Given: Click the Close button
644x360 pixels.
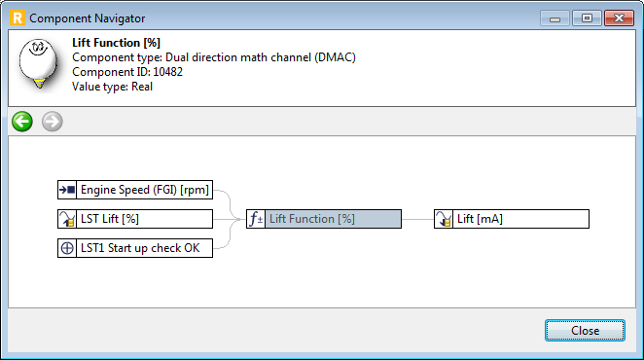Looking at the screenshot, I should 586,331.
